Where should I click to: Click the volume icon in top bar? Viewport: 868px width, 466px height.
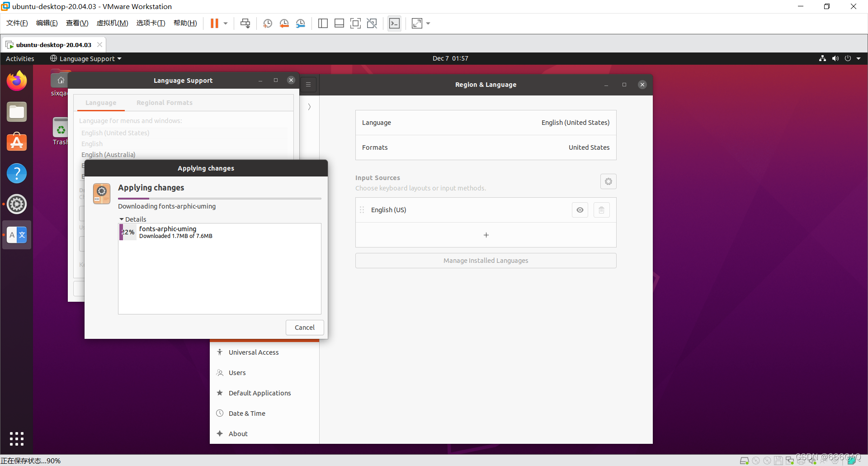[x=835, y=58]
